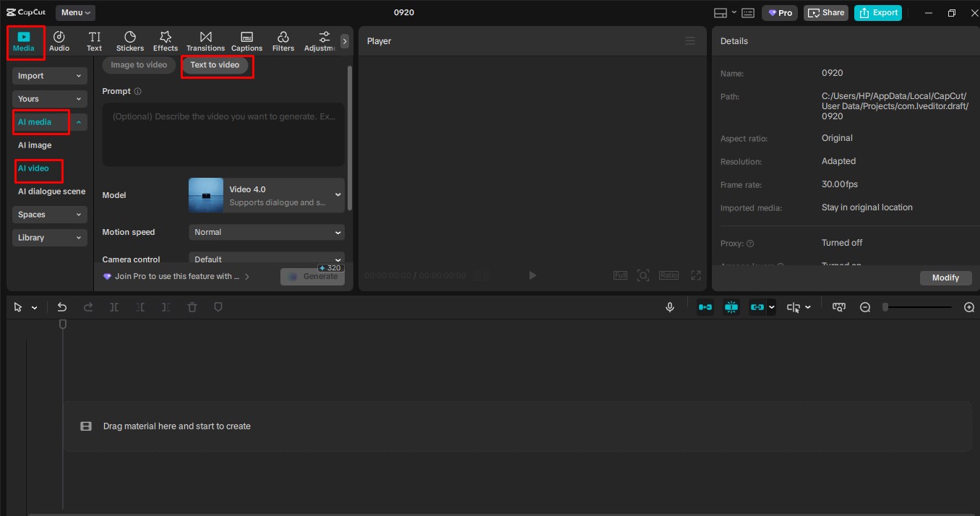Click the Export button in the top bar
The image size is (980, 516).
(x=877, y=12)
